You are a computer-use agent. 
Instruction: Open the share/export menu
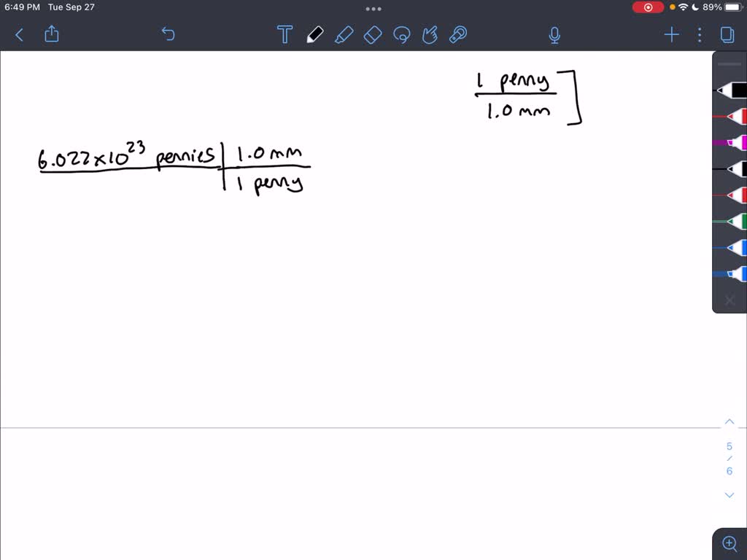coord(52,34)
